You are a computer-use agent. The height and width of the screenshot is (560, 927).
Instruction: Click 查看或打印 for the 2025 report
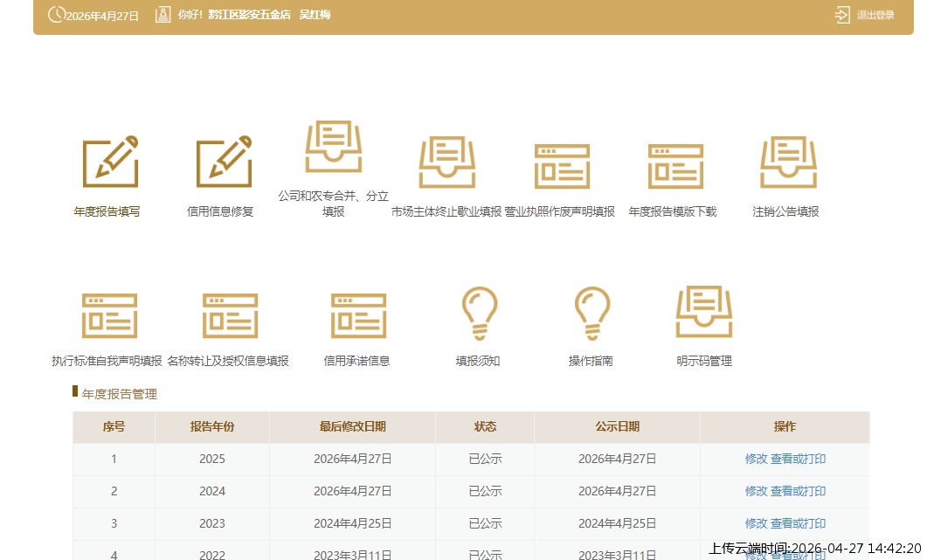798,459
